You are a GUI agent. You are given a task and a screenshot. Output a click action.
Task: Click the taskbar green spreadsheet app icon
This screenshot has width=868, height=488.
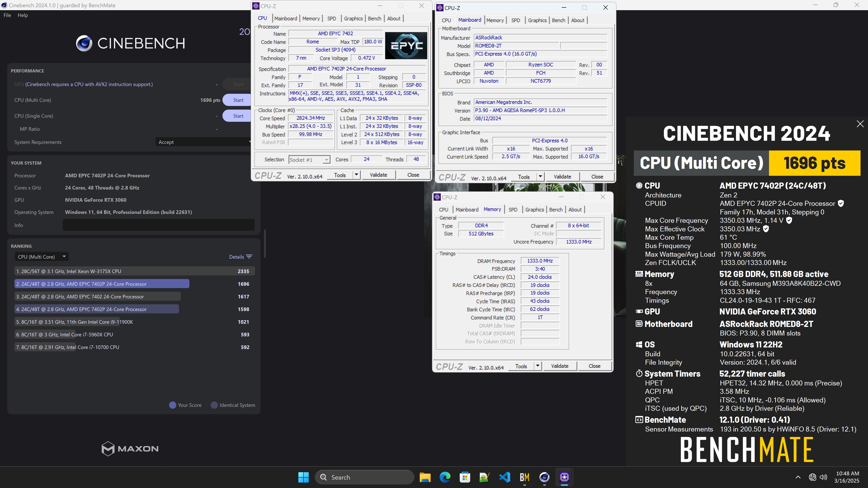click(485, 477)
